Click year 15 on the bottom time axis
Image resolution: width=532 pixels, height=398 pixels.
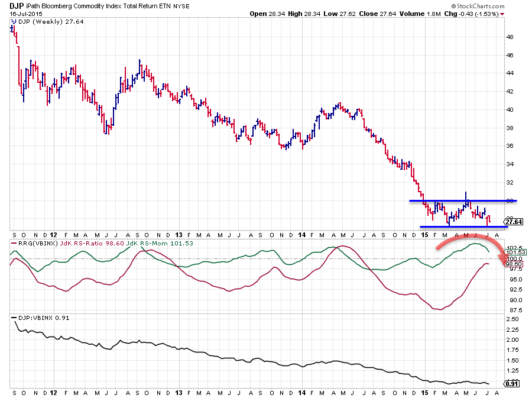(424, 392)
